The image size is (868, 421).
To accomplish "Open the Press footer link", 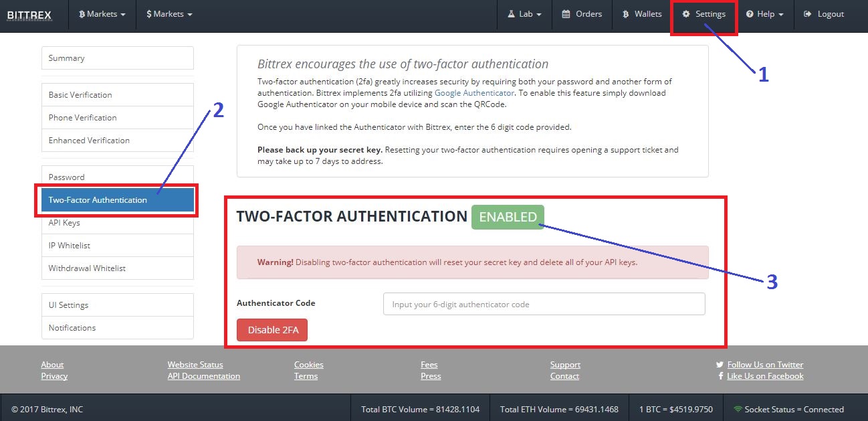I will point(431,376).
